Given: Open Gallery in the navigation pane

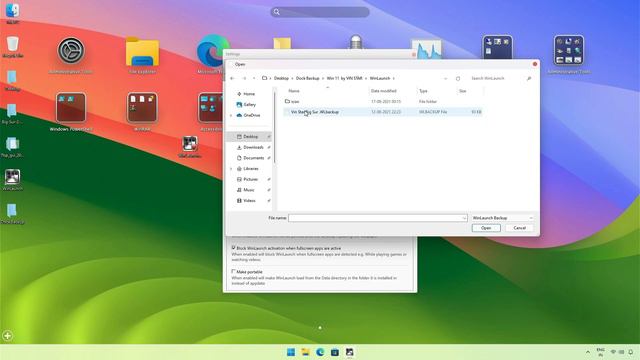Looking at the screenshot, I should (x=247, y=104).
